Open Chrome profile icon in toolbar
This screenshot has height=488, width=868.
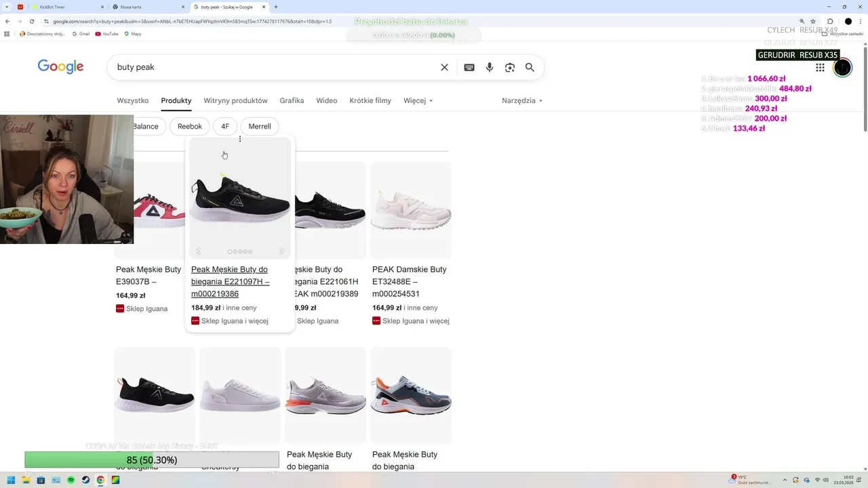click(848, 21)
